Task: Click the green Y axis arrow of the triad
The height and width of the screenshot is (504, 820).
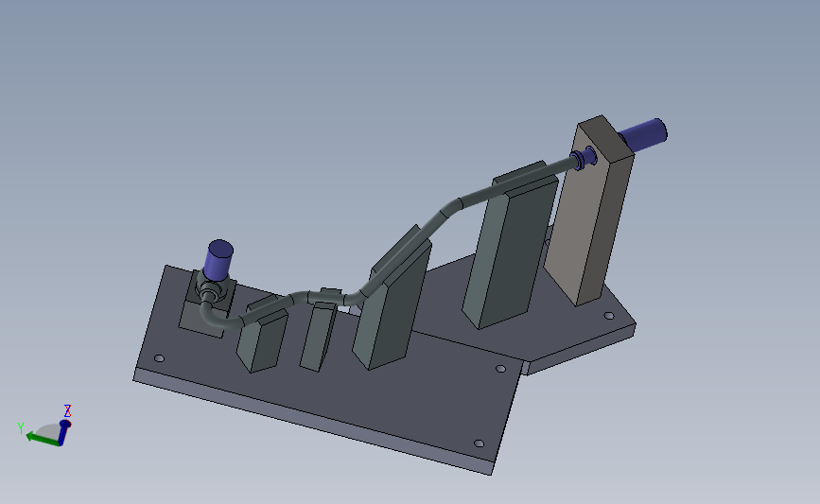Action: point(42,439)
